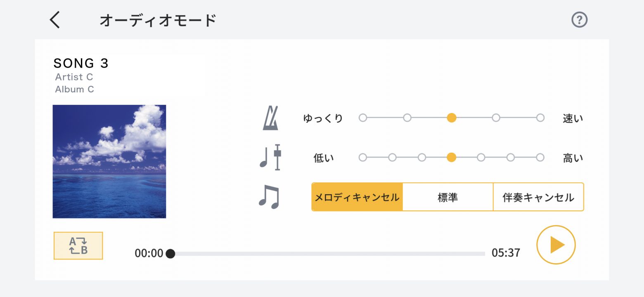Set tempo one step faster than center
The height and width of the screenshot is (297, 644).
coord(496,118)
